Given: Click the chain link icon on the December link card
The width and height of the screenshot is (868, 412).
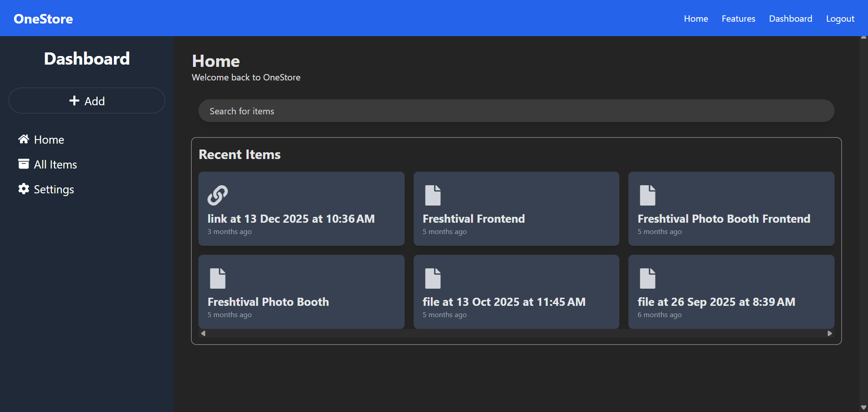Looking at the screenshot, I should pos(217,195).
